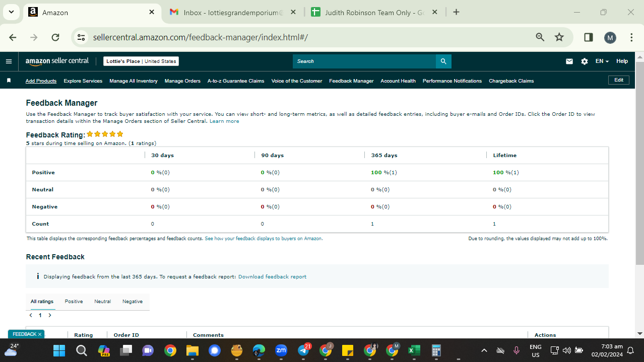
Task: Open Manage All Inventory
Action: 134,81
